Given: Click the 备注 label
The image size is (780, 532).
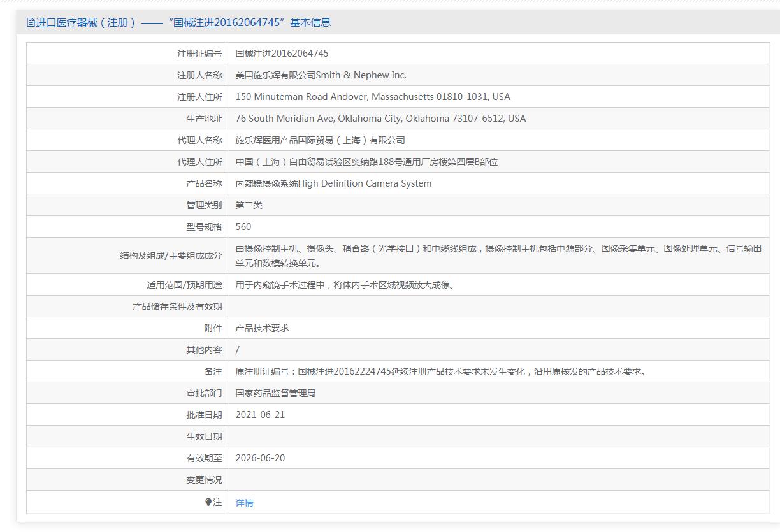Looking at the screenshot, I should pyautogui.click(x=213, y=371).
